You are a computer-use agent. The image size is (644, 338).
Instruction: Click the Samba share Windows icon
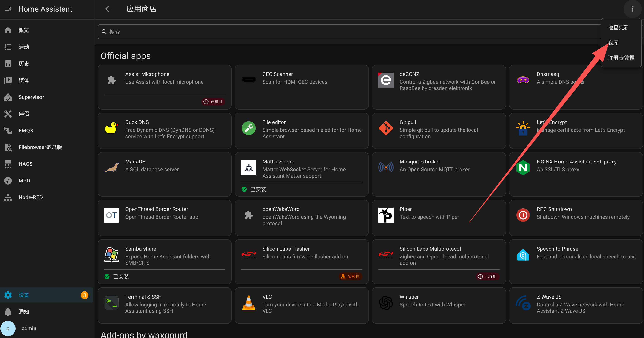112,255
